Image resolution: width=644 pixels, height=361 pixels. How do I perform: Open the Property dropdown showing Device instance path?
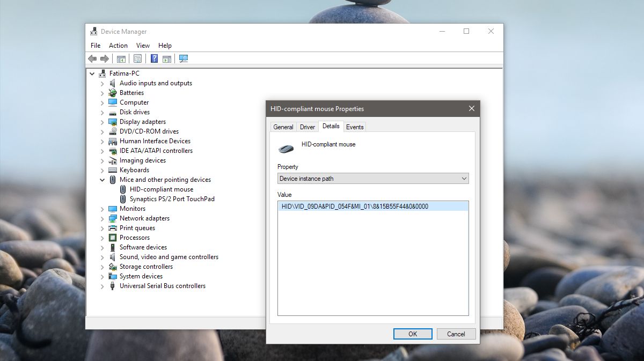coord(373,179)
